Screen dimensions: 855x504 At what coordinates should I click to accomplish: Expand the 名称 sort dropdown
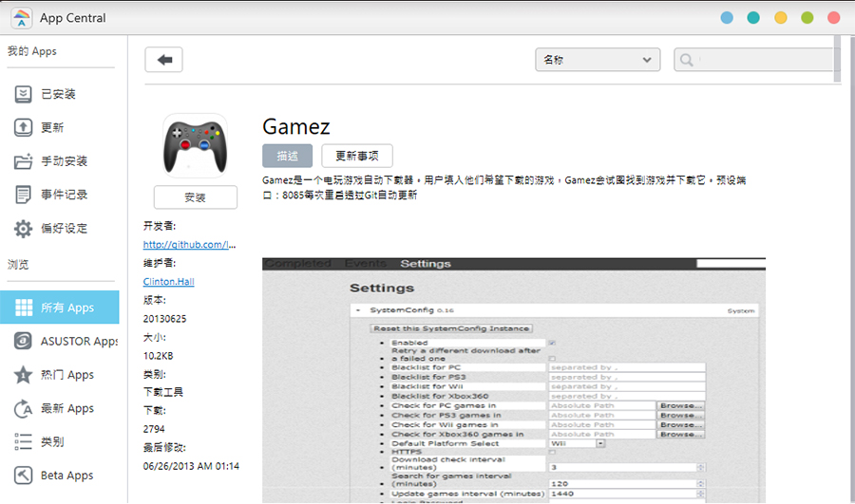click(598, 60)
